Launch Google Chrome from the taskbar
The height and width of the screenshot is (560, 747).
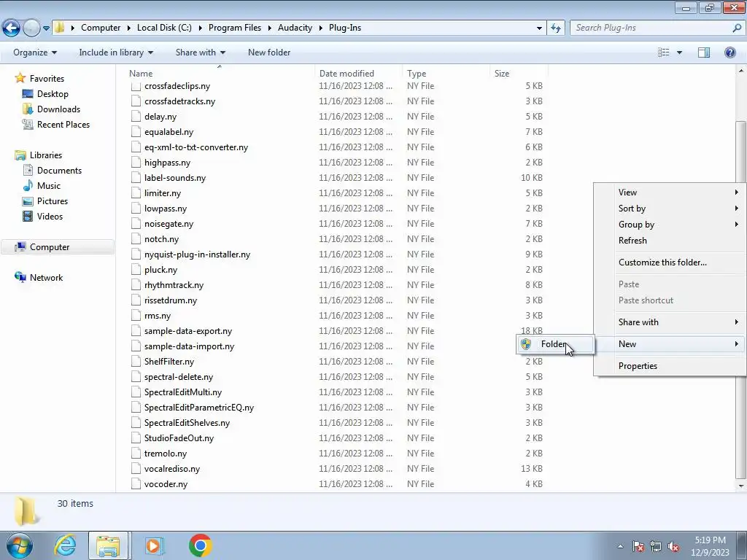point(200,545)
